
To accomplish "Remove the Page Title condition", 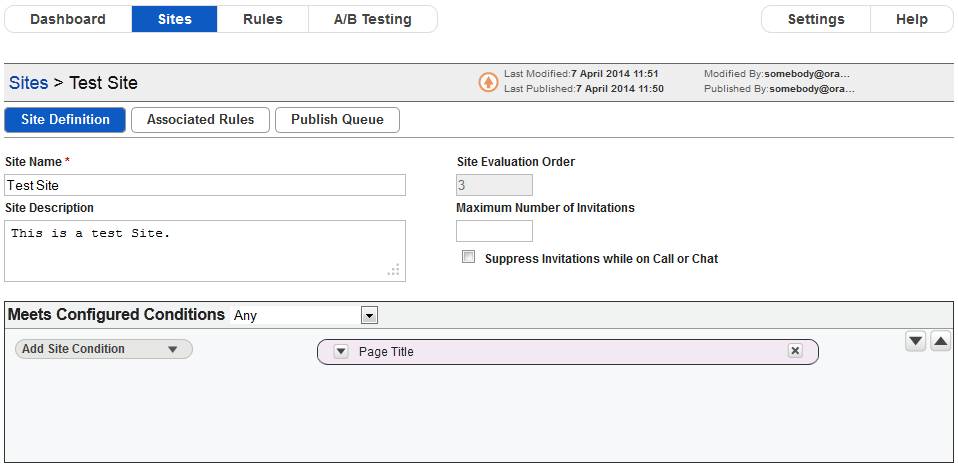I will (795, 351).
